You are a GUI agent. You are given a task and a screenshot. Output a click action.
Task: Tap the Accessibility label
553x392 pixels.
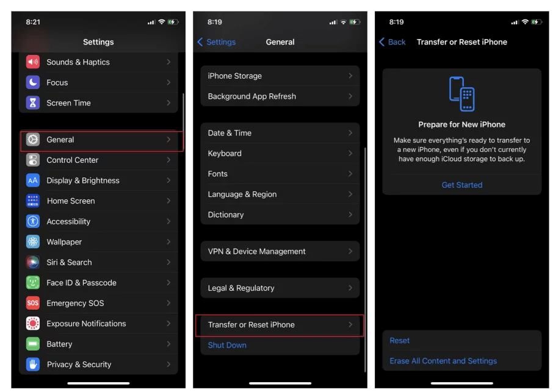68,221
